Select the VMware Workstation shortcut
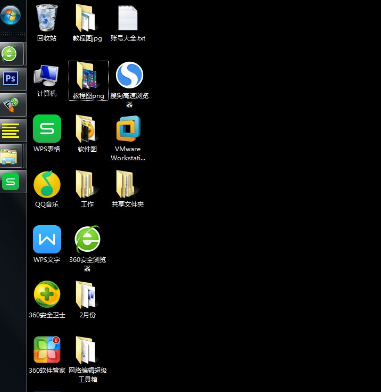Screen dimensions: 381x392 click(128, 138)
